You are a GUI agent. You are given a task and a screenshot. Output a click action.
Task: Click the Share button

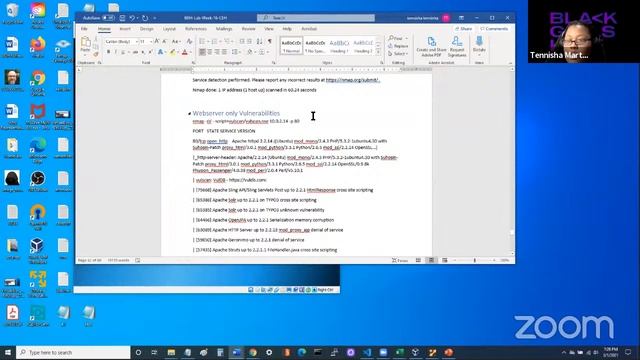pos(463,29)
